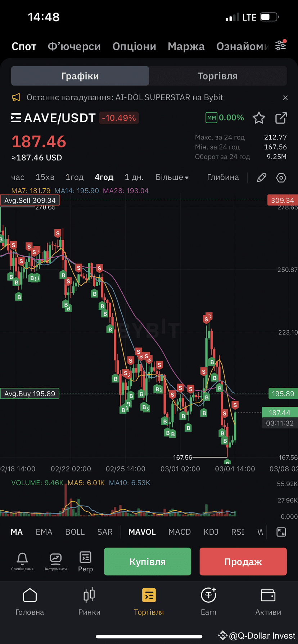Open the upper Торгівля segment tab
Image resolution: width=298 pixels, height=644 pixels.
pyautogui.click(x=218, y=76)
